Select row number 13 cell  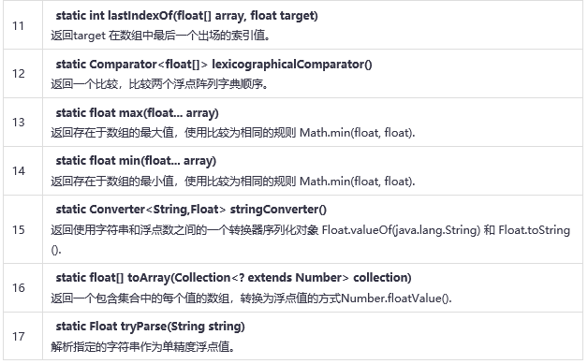tap(22, 123)
